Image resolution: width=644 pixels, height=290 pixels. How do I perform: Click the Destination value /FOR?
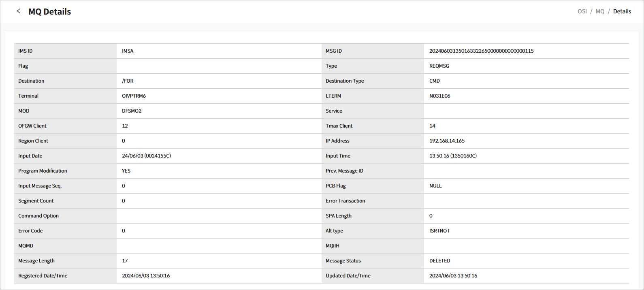pos(128,81)
